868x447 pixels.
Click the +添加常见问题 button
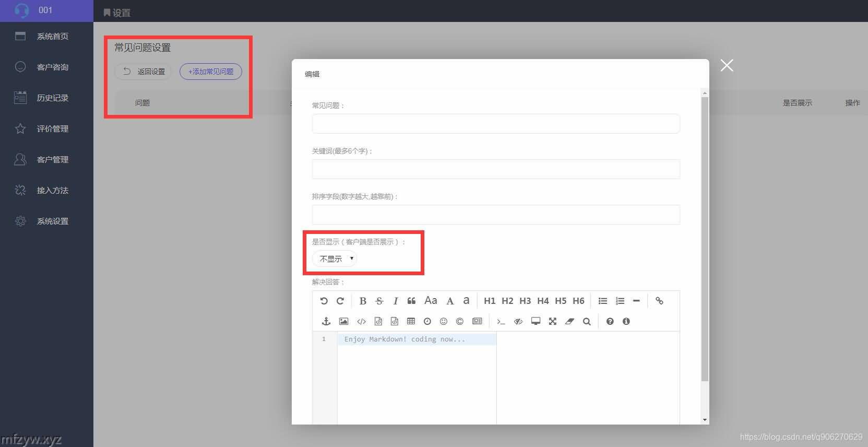(211, 72)
